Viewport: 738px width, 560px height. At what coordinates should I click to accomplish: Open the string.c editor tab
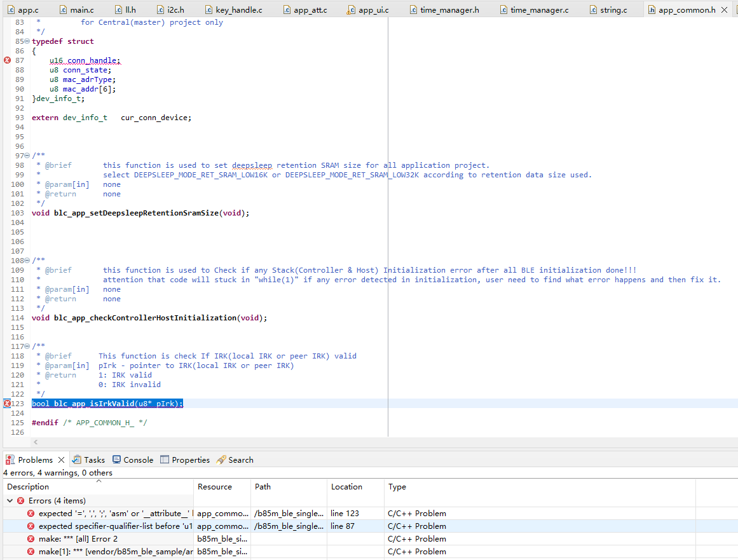click(x=608, y=10)
